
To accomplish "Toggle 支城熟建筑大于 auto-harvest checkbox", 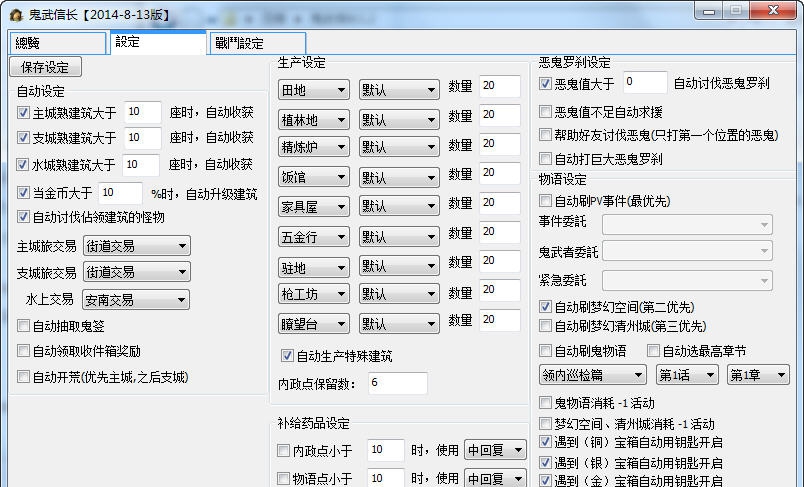I will [x=23, y=137].
